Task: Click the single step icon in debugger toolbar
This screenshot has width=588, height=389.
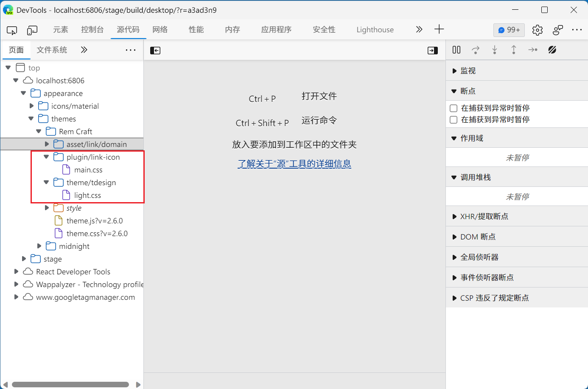Action: [x=533, y=50]
